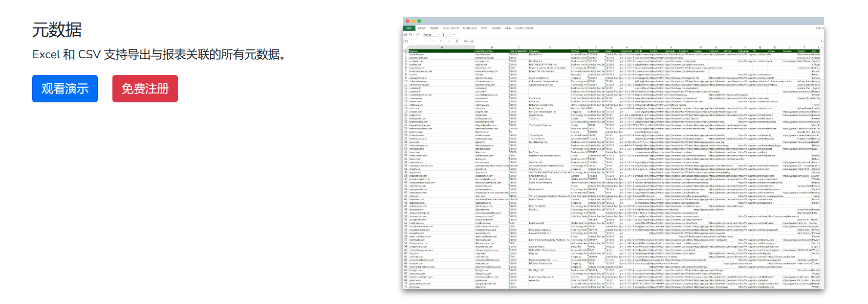Click the Facebook header cell
The width and height of the screenshot is (868, 304).
pyautogui.click(x=672, y=51)
